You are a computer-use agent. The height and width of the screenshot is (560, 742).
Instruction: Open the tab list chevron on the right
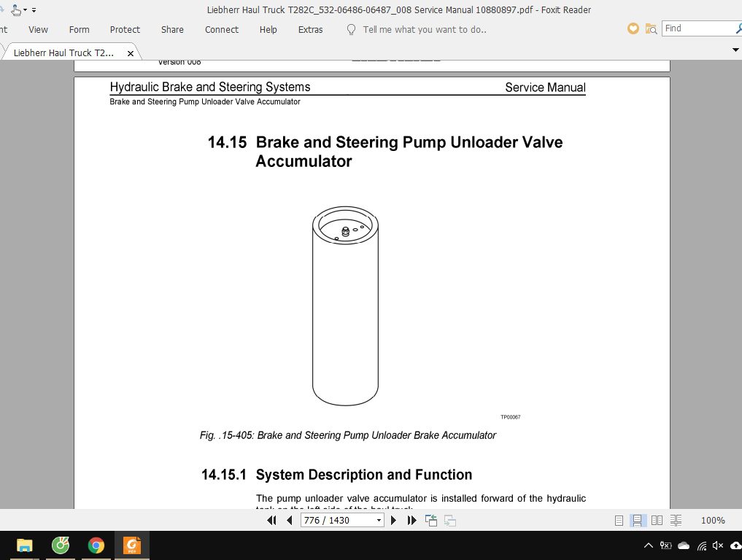click(x=736, y=50)
